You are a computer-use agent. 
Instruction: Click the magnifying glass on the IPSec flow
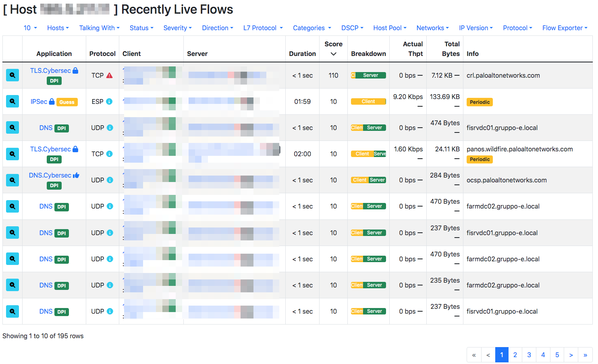point(12,101)
